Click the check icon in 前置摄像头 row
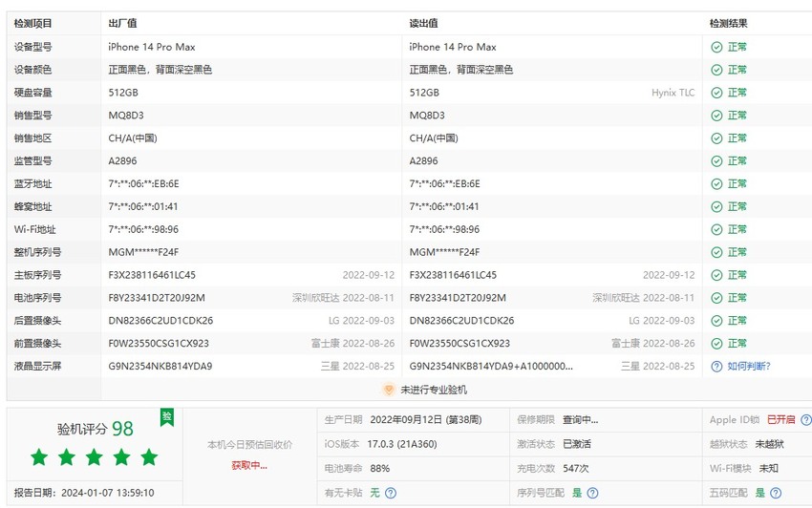The height and width of the screenshot is (508, 812). 716,344
